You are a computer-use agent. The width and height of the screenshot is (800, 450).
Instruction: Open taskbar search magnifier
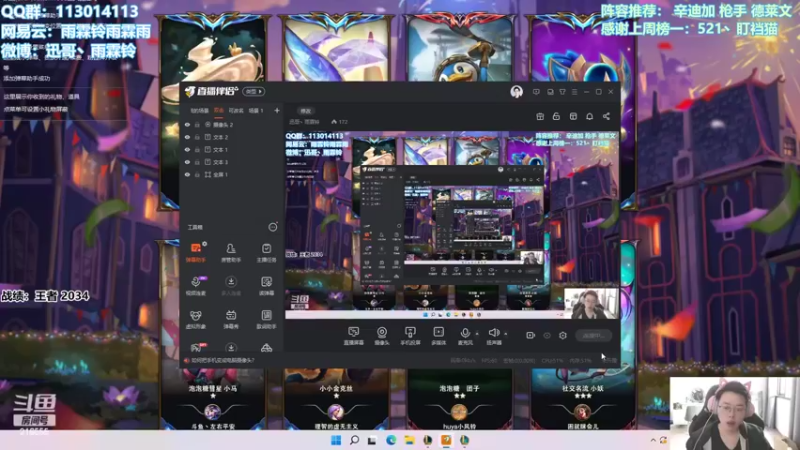tap(354, 440)
